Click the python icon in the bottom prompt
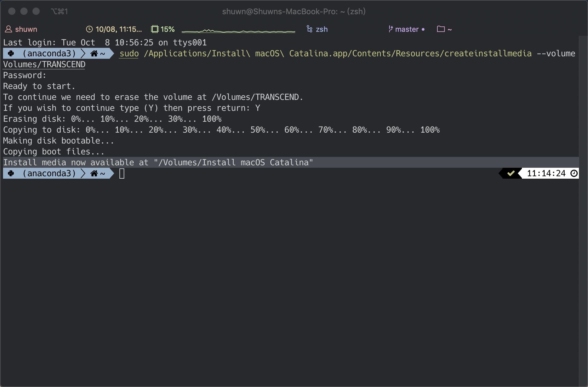This screenshot has width=588, height=387. pos(11,174)
